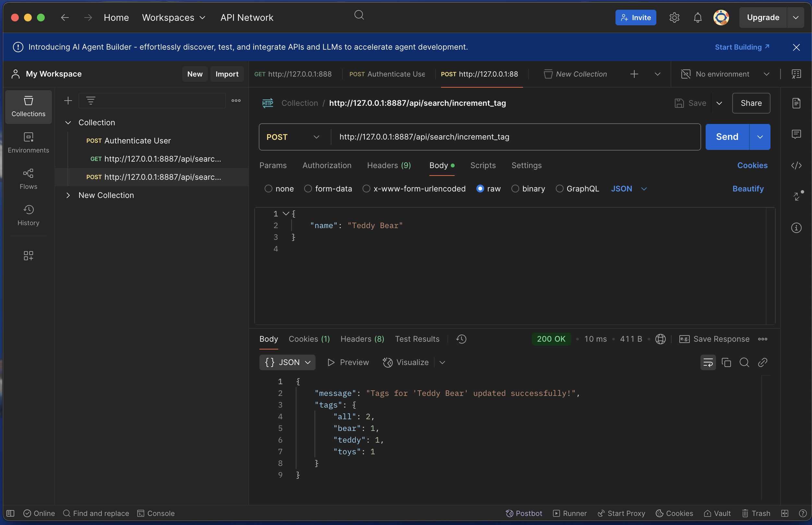The width and height of the screenshot is (812, 525).
Task: Collapse the Collection tree folder
Action: (x=68, y=122)
